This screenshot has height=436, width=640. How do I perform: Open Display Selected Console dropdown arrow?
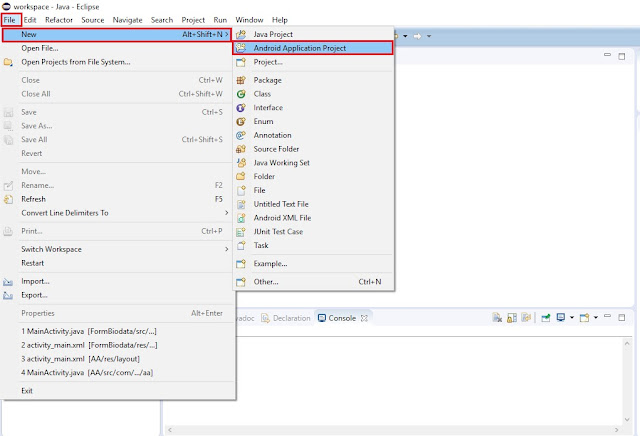(572, 318)
